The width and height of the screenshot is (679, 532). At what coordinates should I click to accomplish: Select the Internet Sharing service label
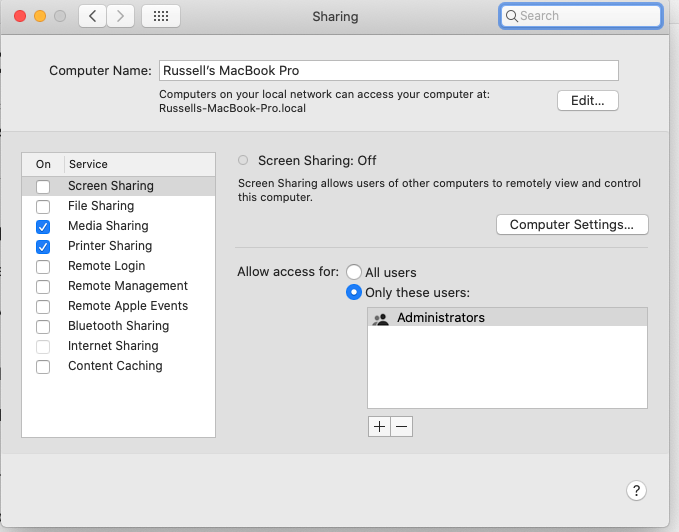tap(113, 345)
